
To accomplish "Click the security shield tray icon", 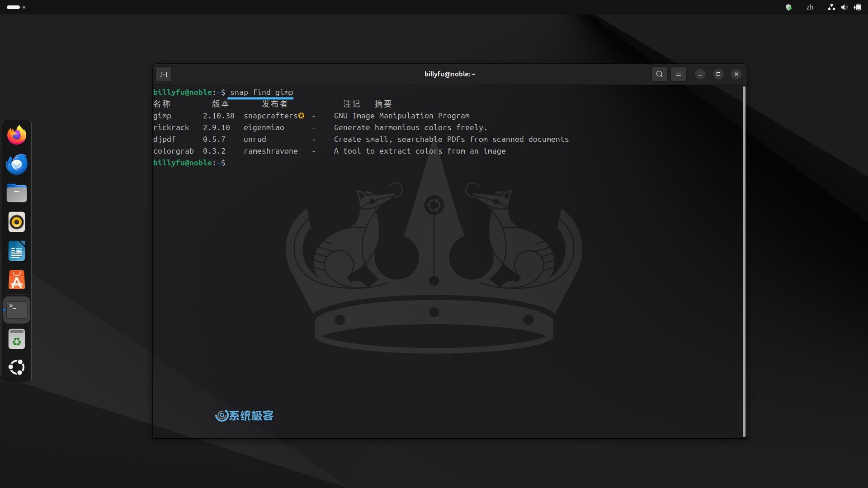I will click(788, 7).
